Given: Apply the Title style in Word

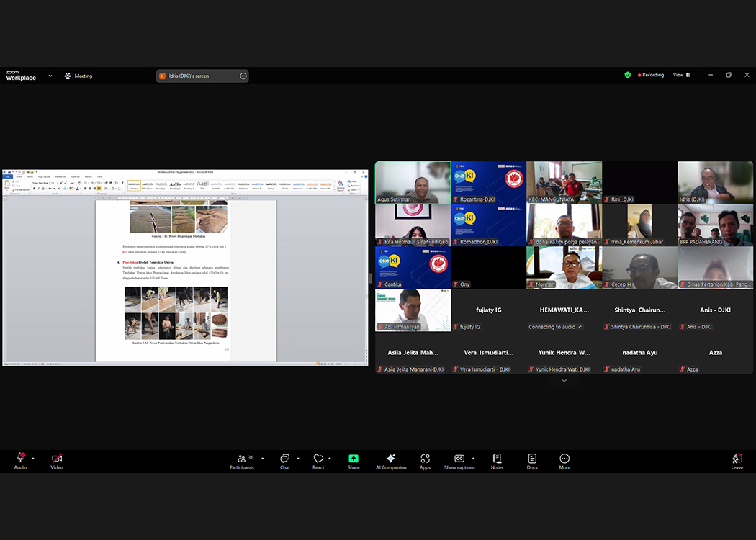Looking at the screenshot, I should point(202,185).
